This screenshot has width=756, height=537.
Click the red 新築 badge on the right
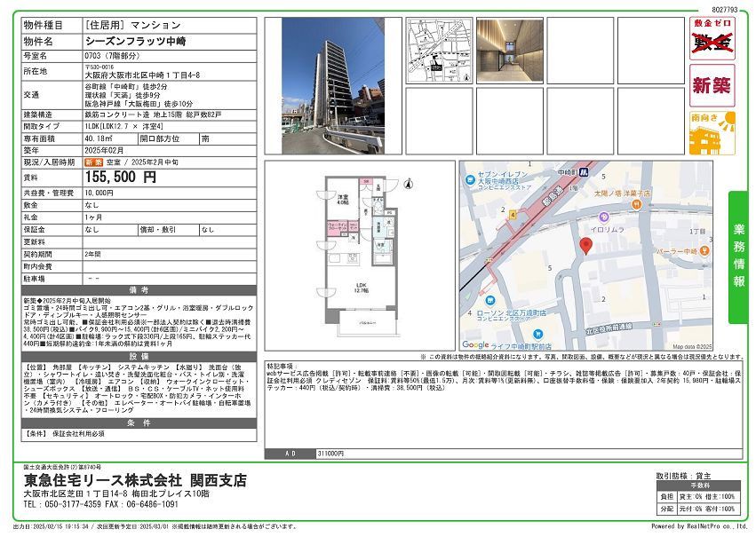(x=712, y=85)
